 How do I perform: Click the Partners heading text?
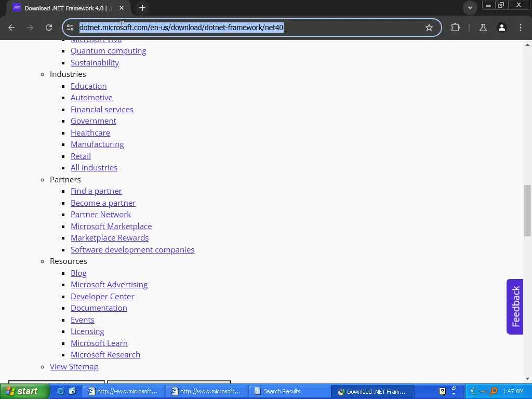pos(65,179)
